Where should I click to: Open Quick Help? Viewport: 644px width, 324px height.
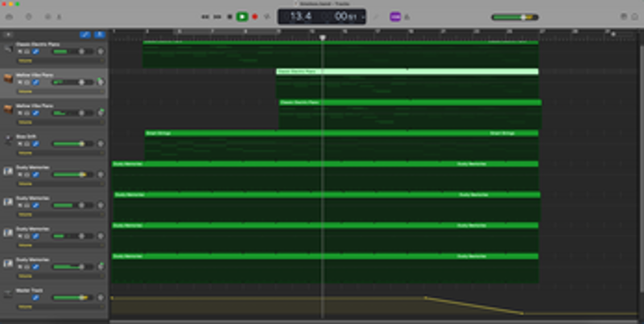coord(29,17)
